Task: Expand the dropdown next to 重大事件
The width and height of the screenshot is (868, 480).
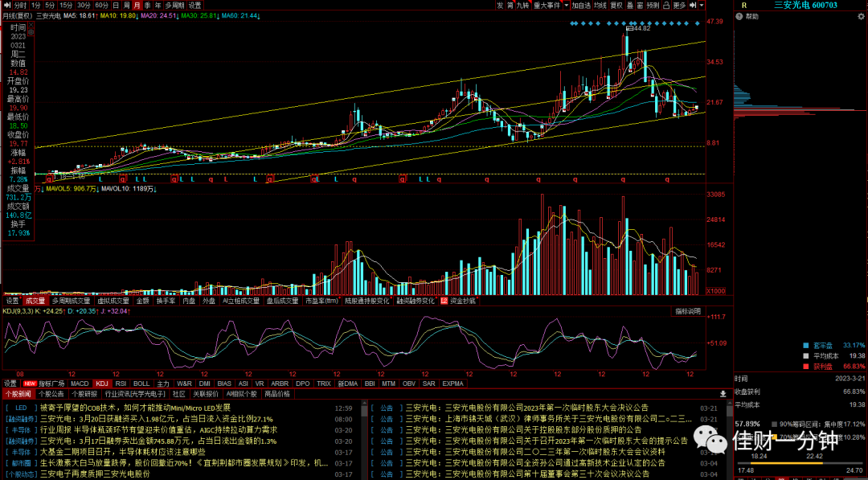Action: [x=567, y=5]
